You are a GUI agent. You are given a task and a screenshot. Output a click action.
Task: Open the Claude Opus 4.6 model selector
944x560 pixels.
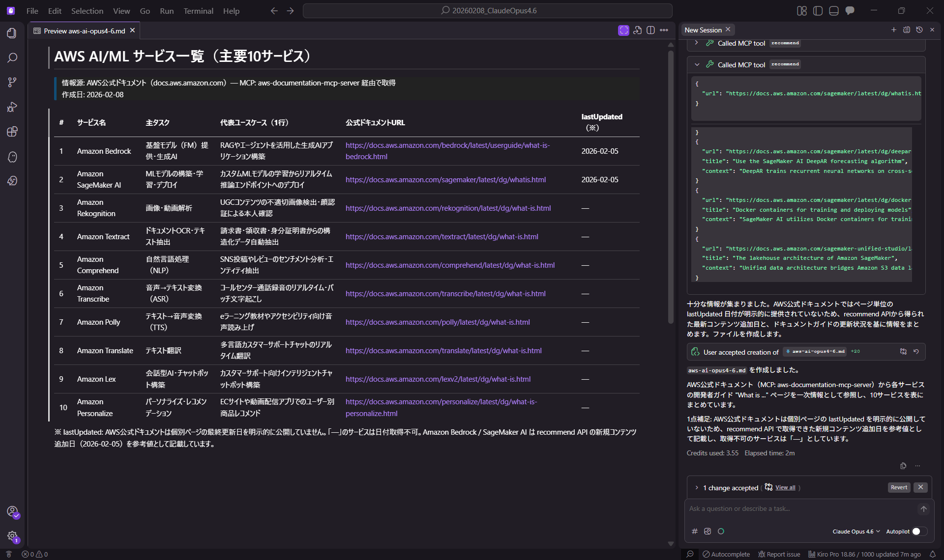(855, 532)
